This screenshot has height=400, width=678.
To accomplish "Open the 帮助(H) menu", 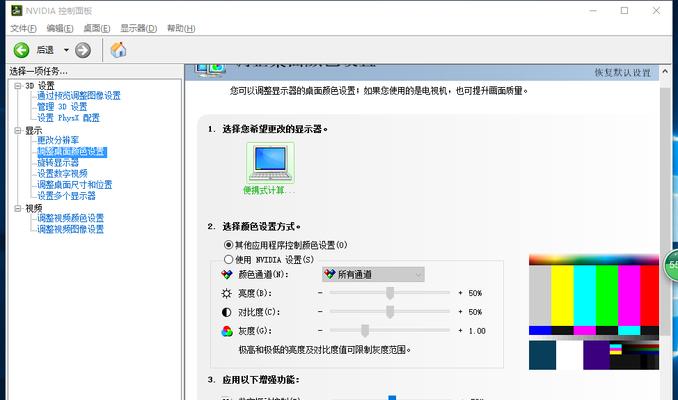I will [181, 29].
